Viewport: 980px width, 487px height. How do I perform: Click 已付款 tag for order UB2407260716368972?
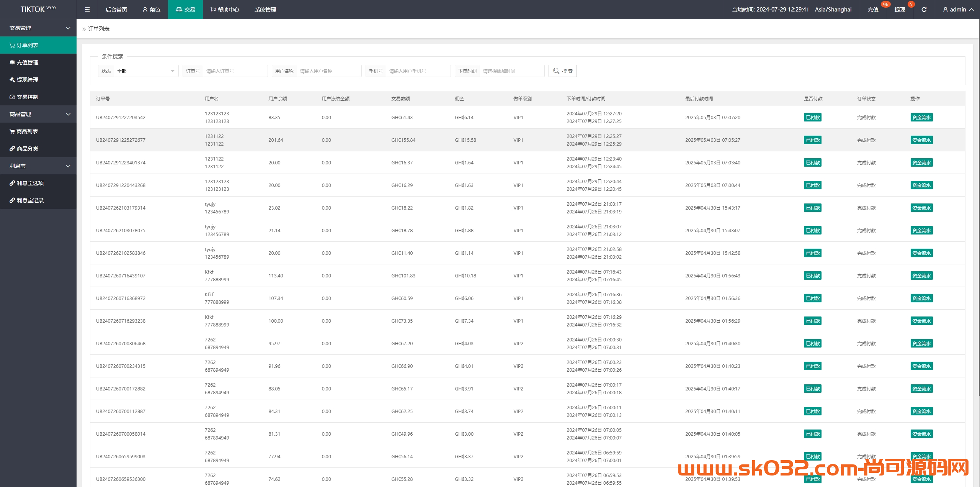coord(813,298)
